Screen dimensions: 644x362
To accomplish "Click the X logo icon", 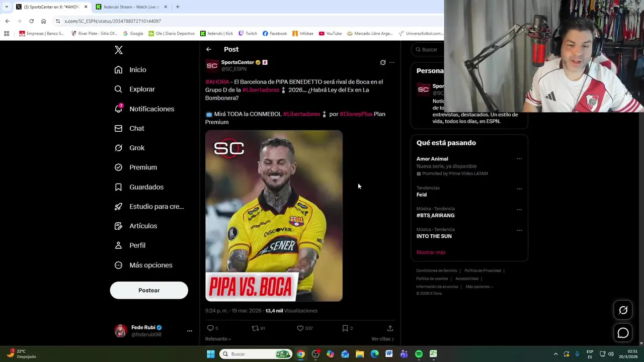I will coord(119,50).
